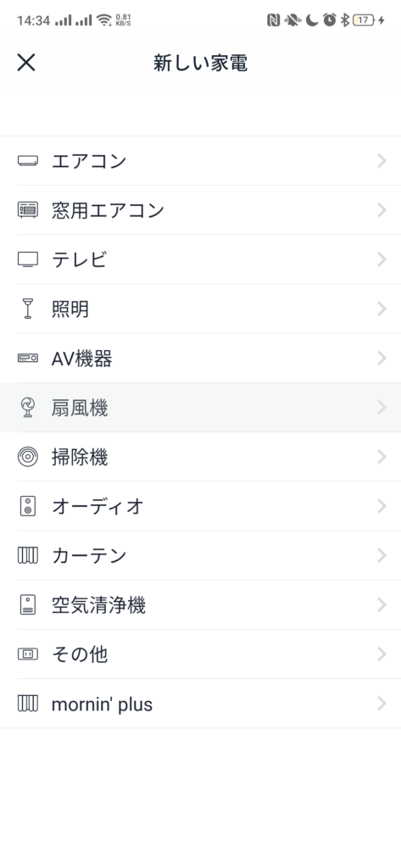Select the AV equipment receiver icon
The height and width of the screenshot is (868, 401).
[28, 359]
